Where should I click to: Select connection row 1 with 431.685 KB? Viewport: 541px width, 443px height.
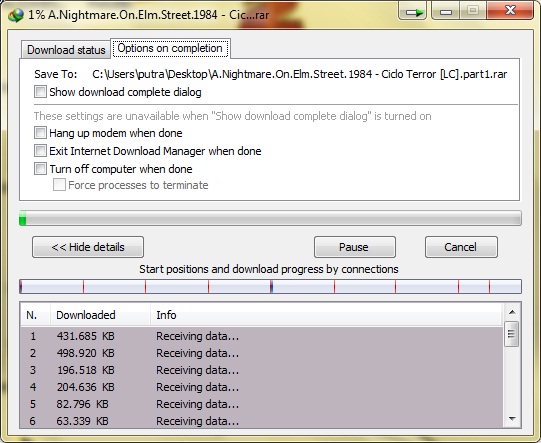pos(262,336)
